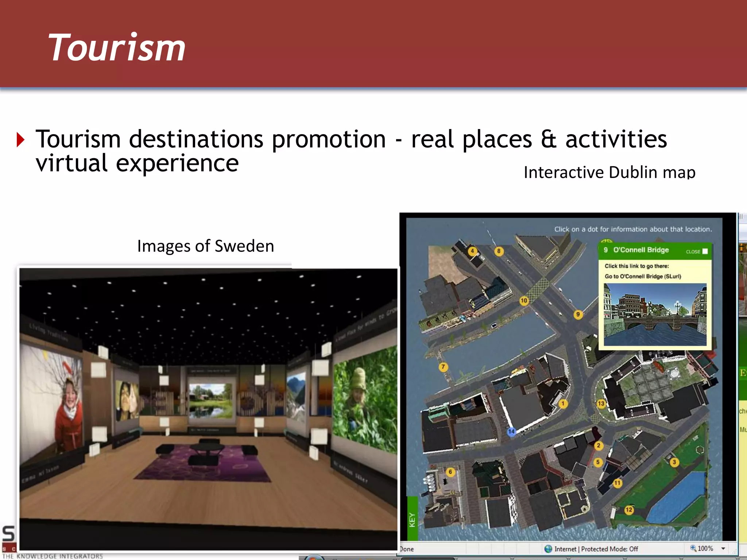Click the blue dot numbered 14
The width and height of the screenshot is (747, 560).
click(x=511, y=431)
